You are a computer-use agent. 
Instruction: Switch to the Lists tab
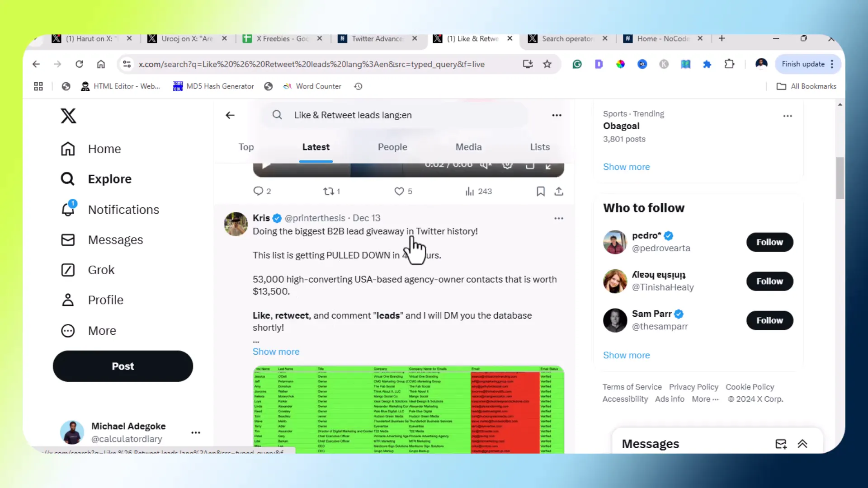click(540, 147)
